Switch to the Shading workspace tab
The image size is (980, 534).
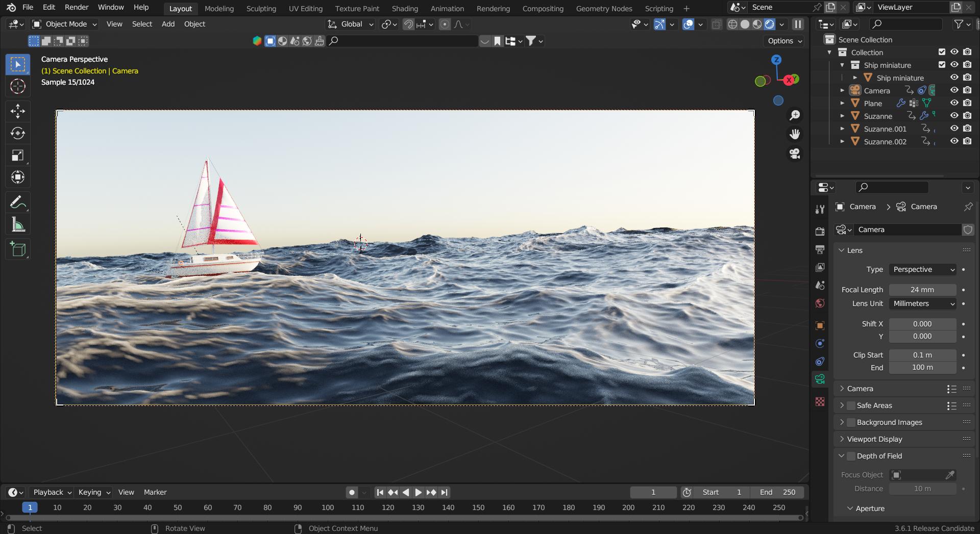405,8
